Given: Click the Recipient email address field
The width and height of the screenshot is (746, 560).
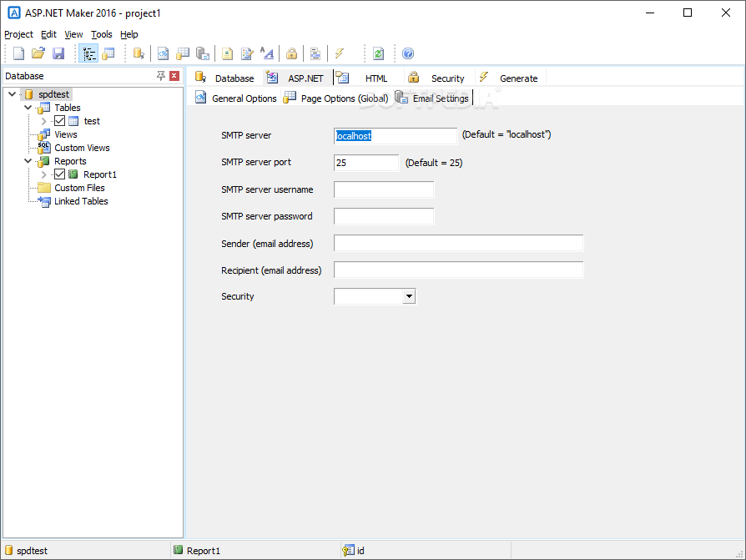Looking at the screenshot, I should (458, 270).
